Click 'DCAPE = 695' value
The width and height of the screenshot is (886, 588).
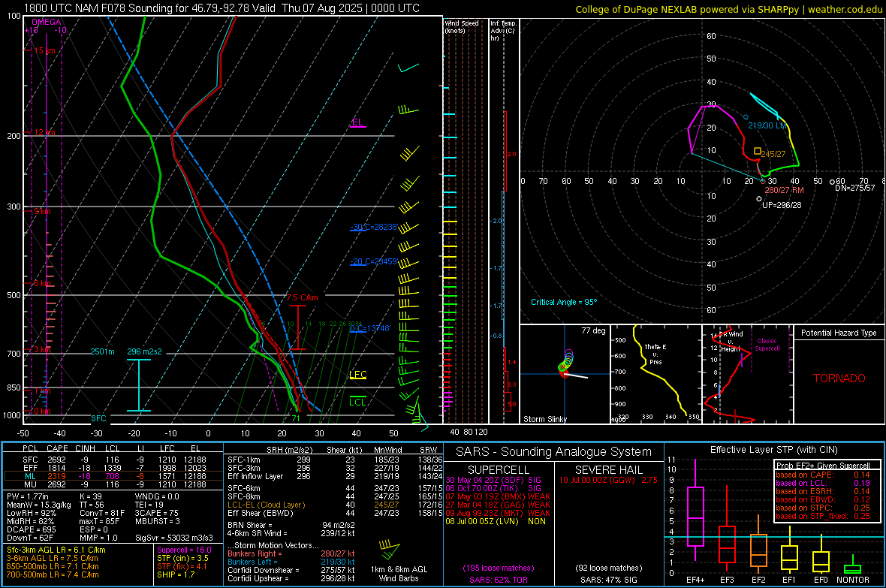click(31, 529)
